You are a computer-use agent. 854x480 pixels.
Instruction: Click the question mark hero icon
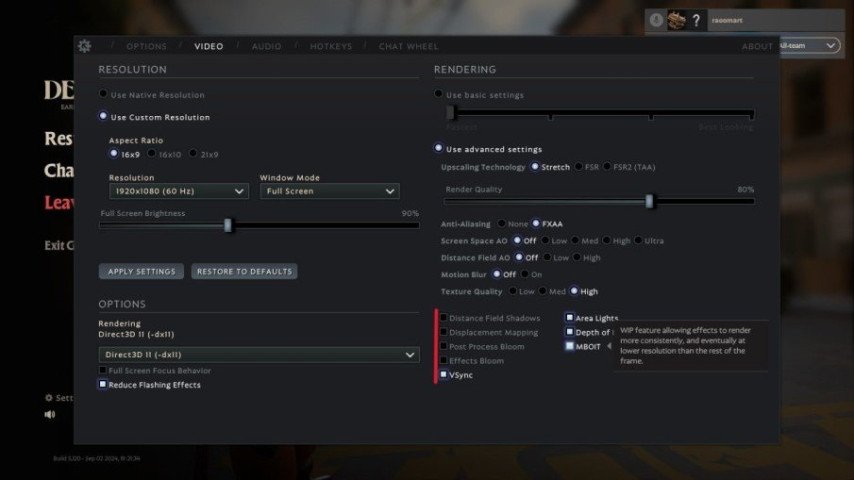click(696, 20)
